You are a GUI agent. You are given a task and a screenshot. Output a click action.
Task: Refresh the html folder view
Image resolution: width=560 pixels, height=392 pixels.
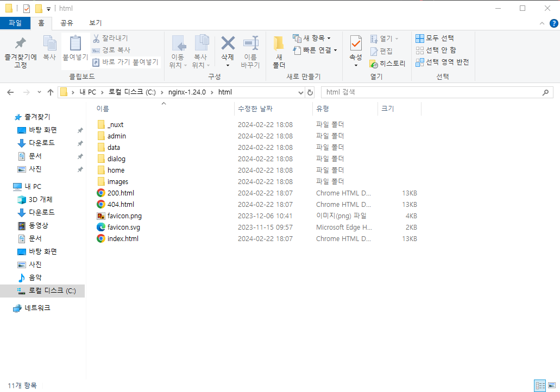click(x=310, y=92)
